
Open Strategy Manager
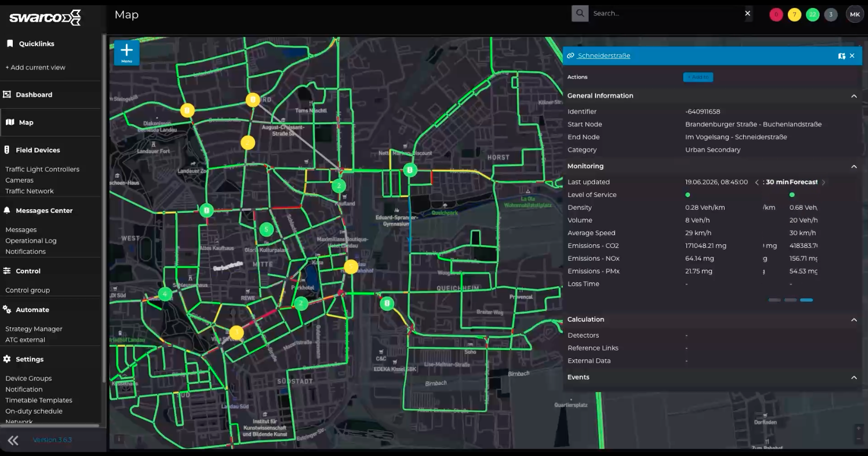[x=33, y=329]
